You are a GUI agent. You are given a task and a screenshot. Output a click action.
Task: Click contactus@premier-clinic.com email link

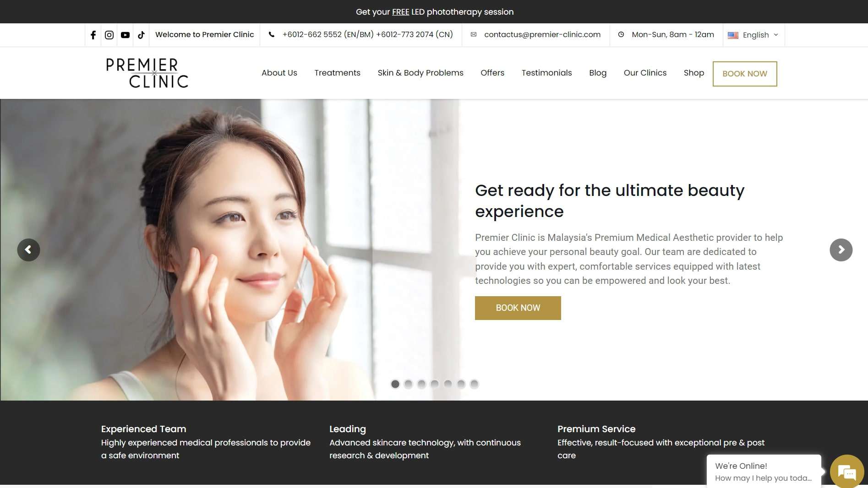(x=542, y=34)
